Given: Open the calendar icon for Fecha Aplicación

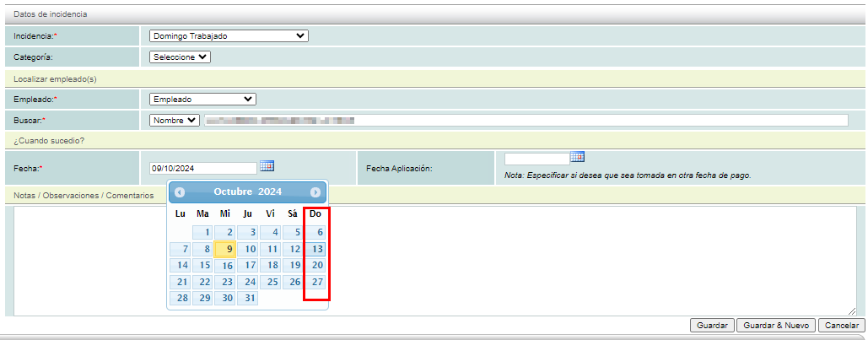Looking at the screenshot, I should 577,157.
